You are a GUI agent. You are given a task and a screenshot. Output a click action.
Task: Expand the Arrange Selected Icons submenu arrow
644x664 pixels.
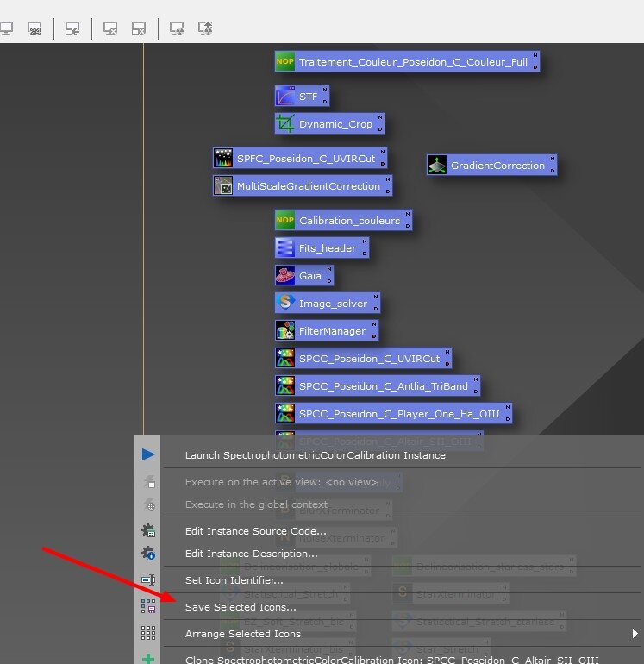[x=635, y=634]
